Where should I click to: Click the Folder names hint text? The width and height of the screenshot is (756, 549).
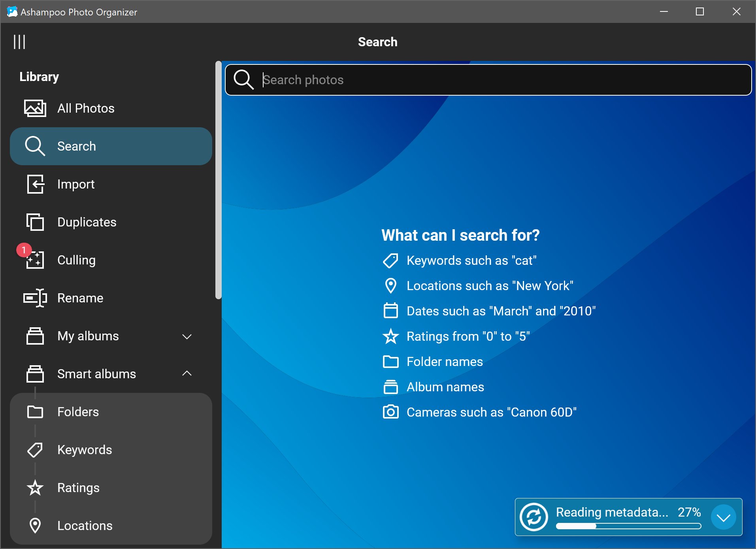(x=445, y=362)
